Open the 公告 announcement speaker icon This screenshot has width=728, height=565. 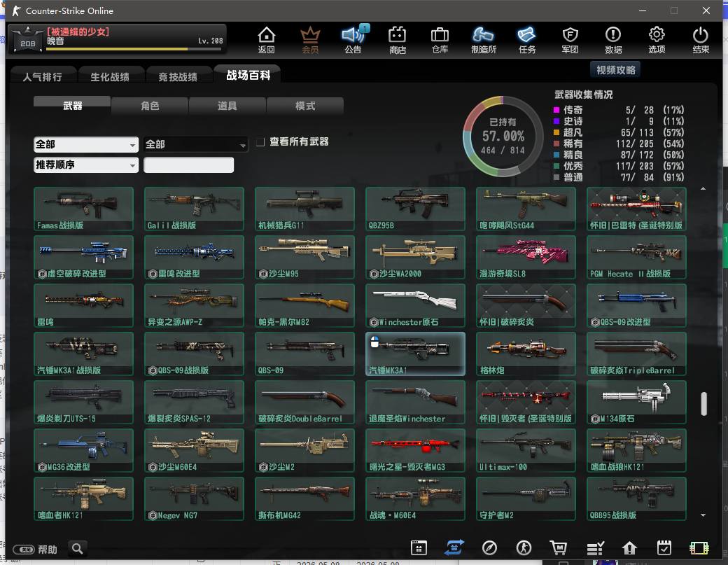[353, 39]
